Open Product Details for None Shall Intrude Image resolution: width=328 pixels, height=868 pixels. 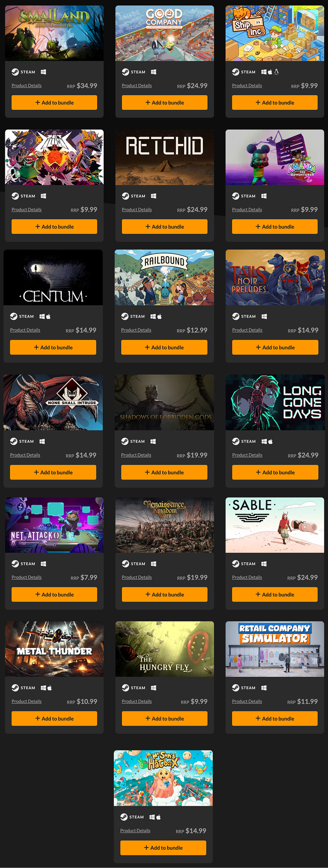(x=25, y=455)
